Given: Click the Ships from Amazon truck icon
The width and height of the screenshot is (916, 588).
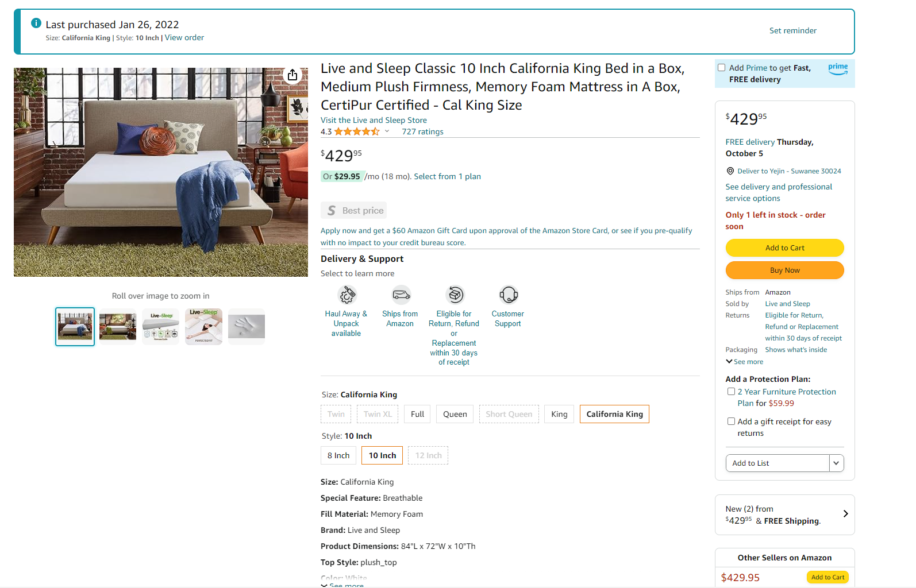Looking at the screenshot, I should (401, 295).
